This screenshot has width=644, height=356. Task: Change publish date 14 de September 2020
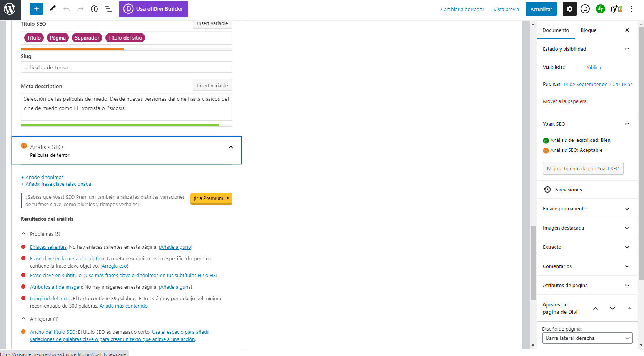coord(598,84)
